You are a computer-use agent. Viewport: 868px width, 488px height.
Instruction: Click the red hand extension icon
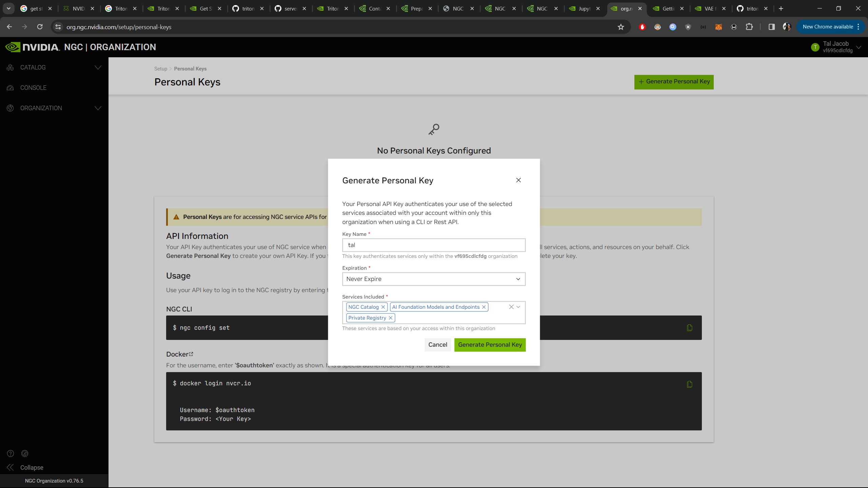click(642, 27)
